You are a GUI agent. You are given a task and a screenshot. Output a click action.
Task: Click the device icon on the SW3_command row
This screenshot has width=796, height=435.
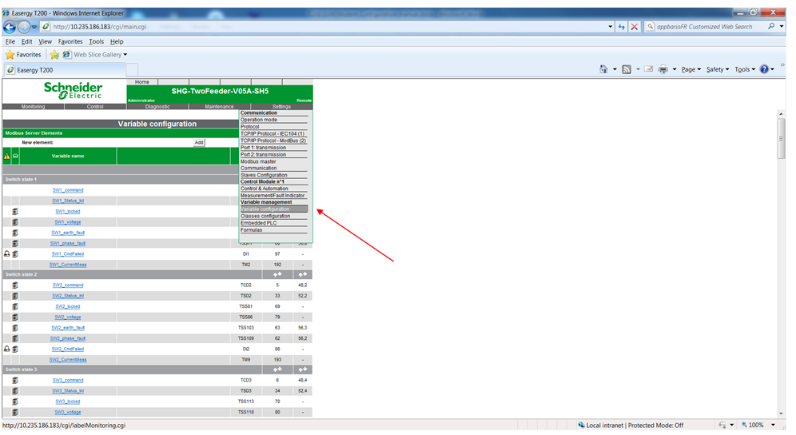[15, 380]
